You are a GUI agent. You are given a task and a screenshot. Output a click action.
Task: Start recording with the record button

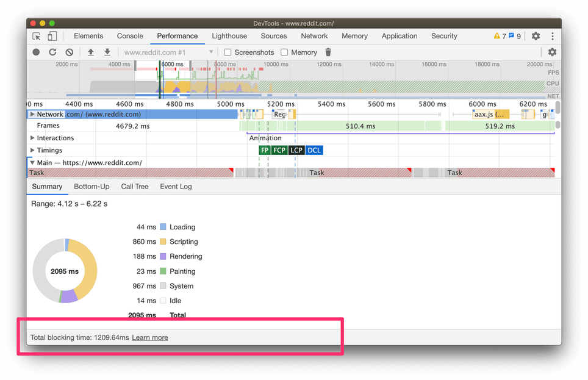37,52
